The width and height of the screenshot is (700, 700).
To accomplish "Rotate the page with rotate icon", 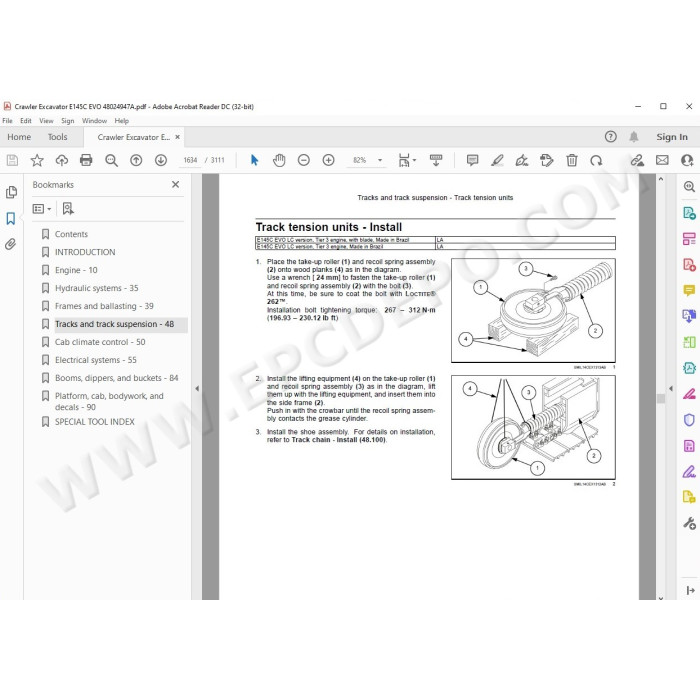I will (x=596, y=160).
